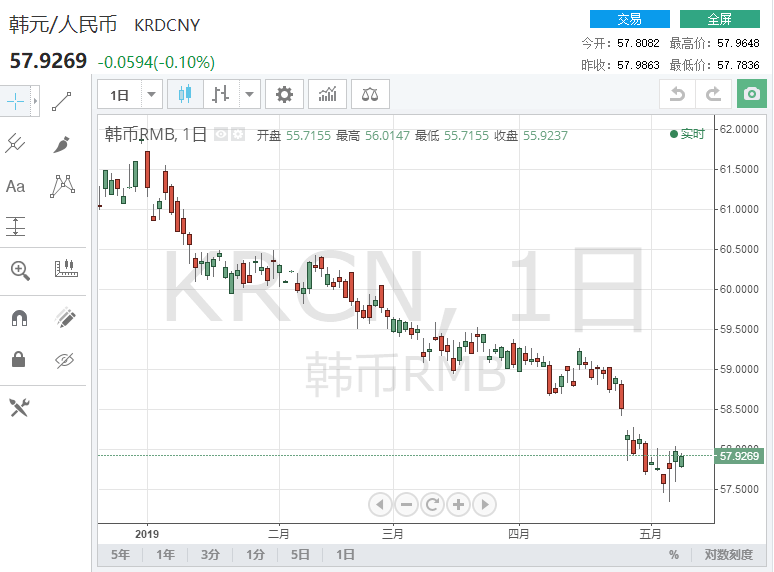Select the crosshair cursor tool
Image resolution: width=774 pixels, height=572 pixels.
point(15,101)
